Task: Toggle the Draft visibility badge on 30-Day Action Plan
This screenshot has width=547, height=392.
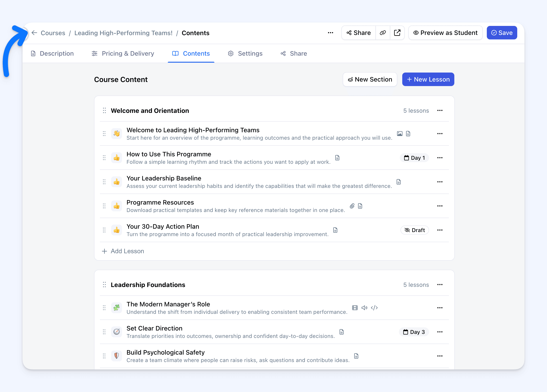Action: pos(415,230)
